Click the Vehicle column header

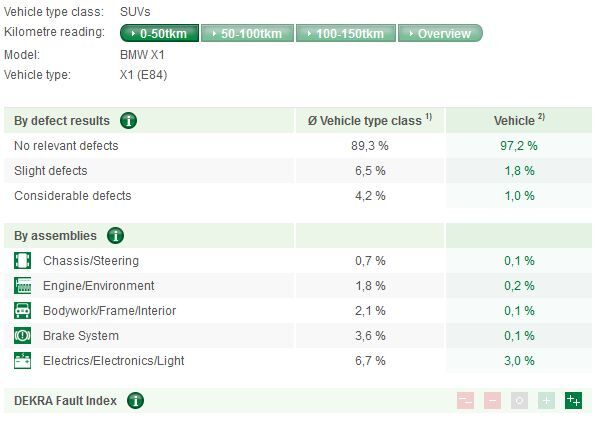518,121
